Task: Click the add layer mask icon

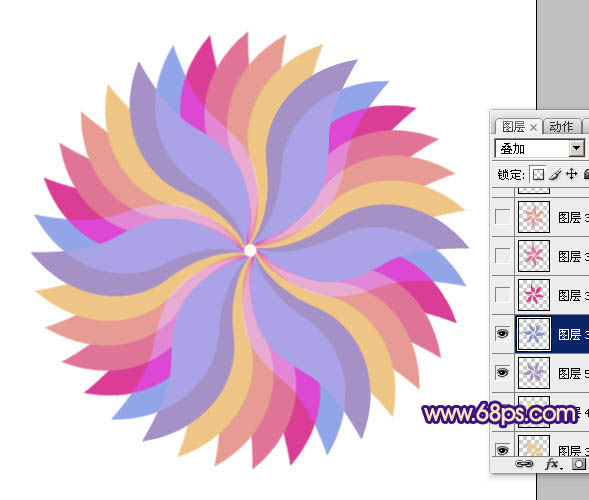Action: click(x=579, y=464)
